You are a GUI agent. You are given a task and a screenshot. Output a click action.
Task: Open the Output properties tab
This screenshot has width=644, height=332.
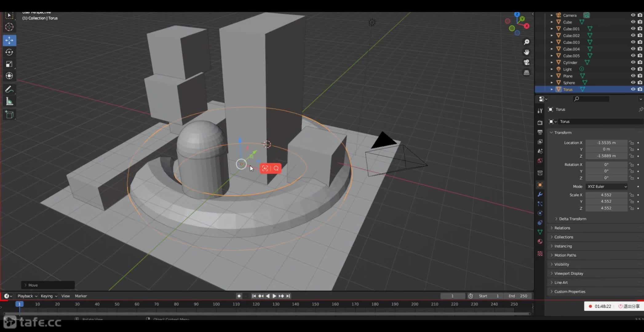point(540,132)
